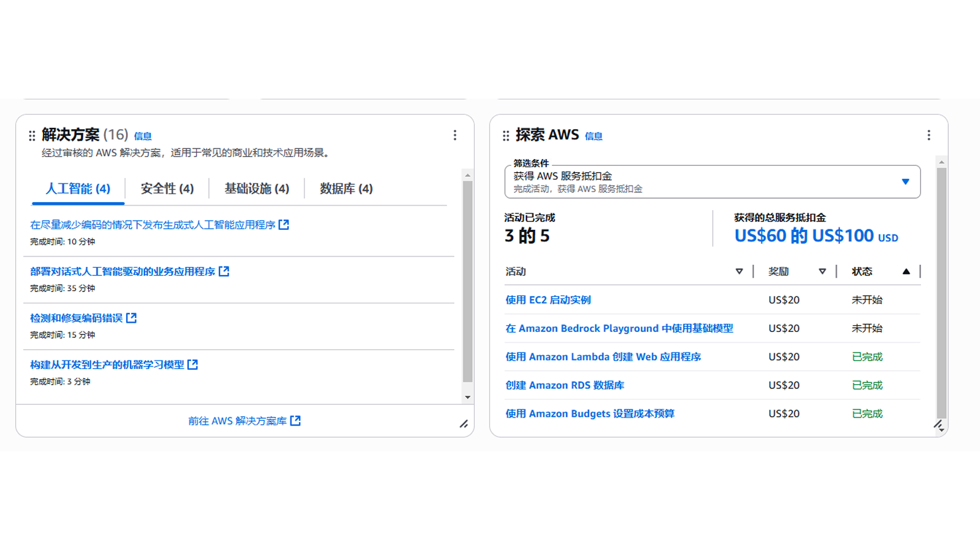Click the 解决方案 list scrollbar down arrow

467,398
